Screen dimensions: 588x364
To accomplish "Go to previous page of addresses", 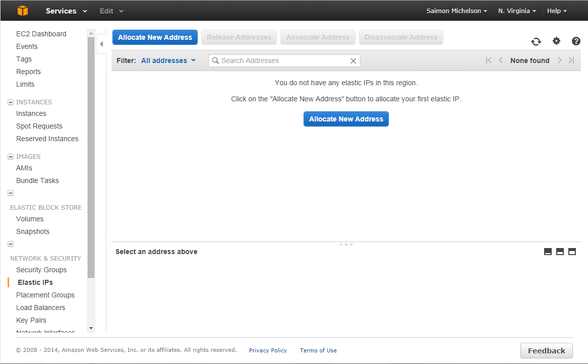I will pos(501,60).
